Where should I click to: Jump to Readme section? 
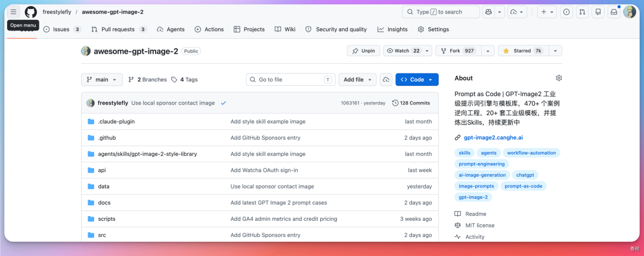click(x=470, y=214)
